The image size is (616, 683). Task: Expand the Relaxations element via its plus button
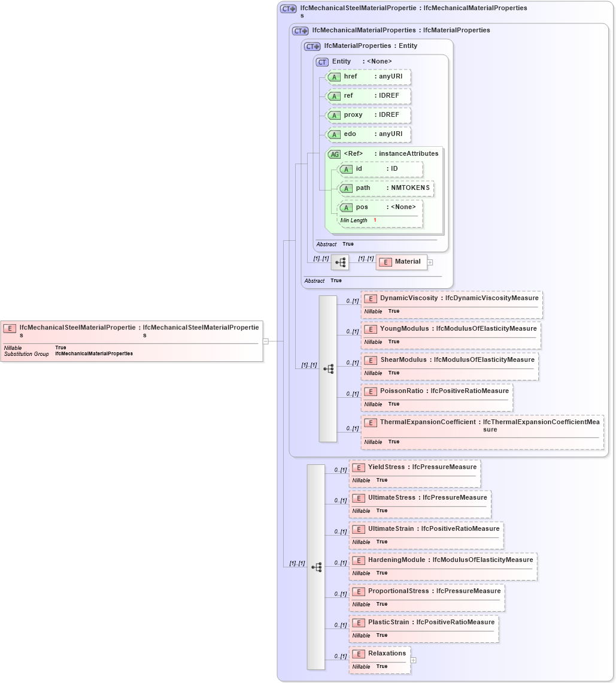click(x=413, y=660)
